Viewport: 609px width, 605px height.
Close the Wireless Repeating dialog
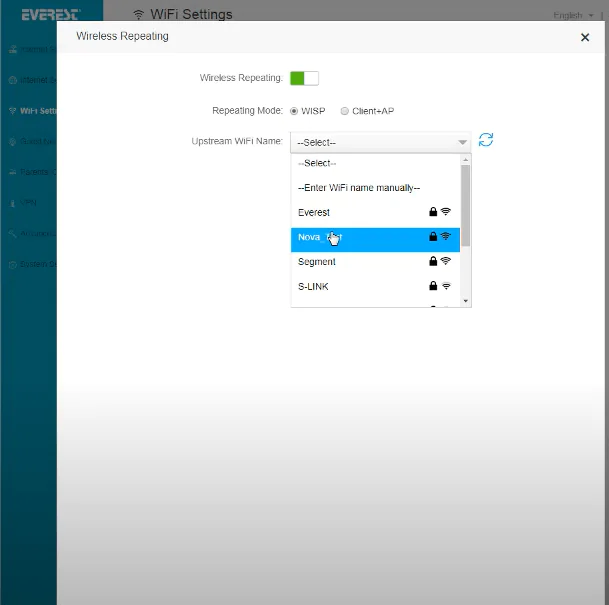tap(585, 37)
